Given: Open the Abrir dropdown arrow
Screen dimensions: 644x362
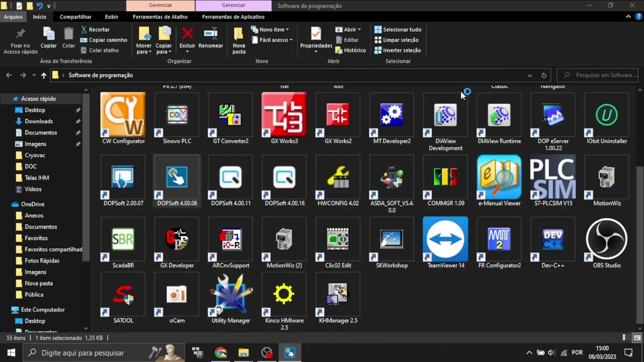Looking at the screenshot, I should [359, 30].
